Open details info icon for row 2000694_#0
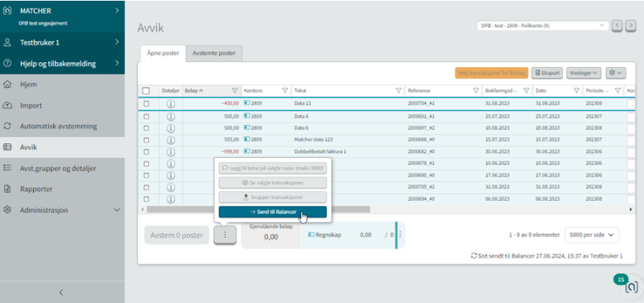Viewport: 644px width, 303px height. point(171,198)
